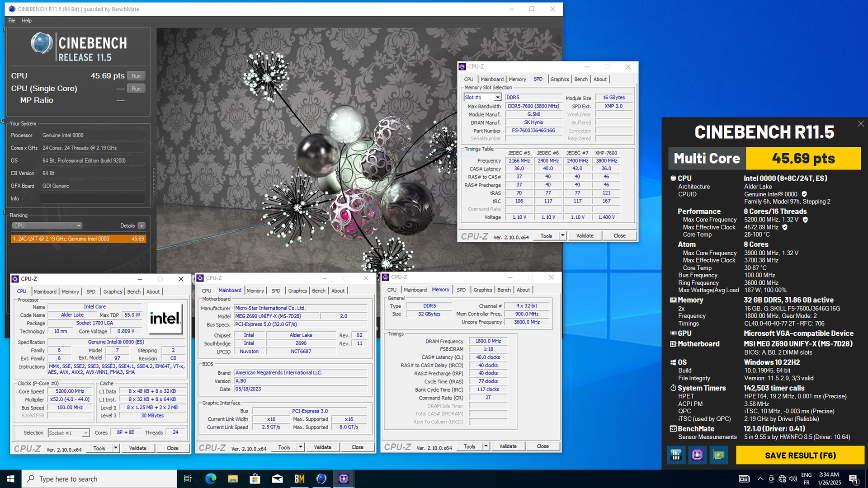Click the ENG FR language indicator
Viewport: 868px width, 488px height.
pyautogui.click(x=806, y=479)
